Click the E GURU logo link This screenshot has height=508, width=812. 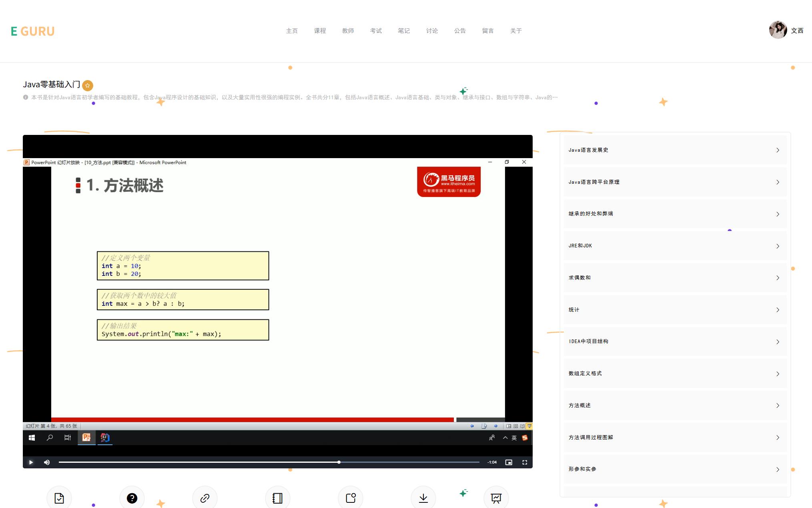coord(33,31)
